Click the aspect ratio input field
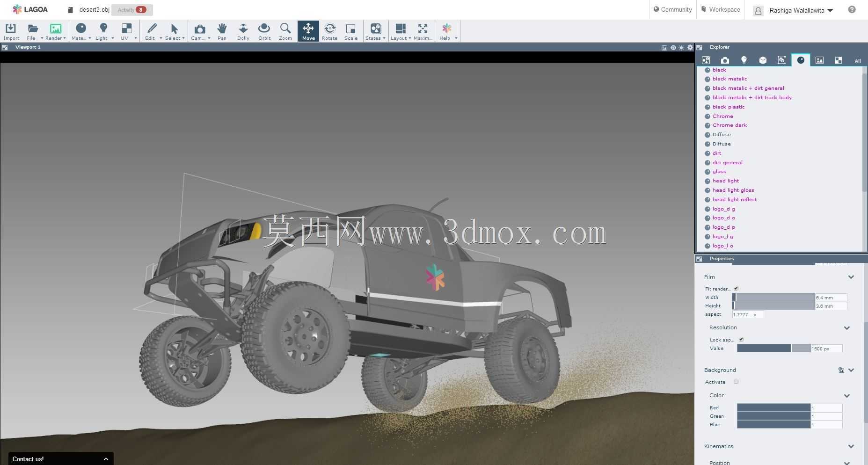Viewport: 868px width, 465px height. click(x=748, y=314)
